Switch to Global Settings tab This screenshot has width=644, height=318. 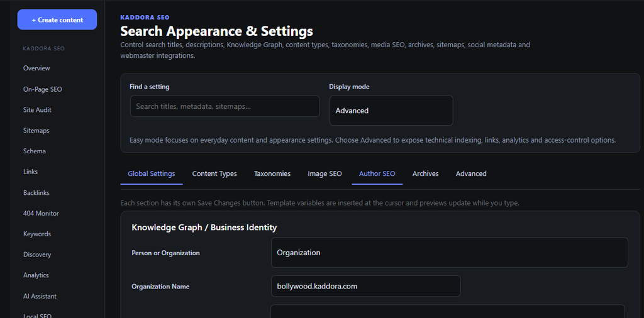coord(151,173)
